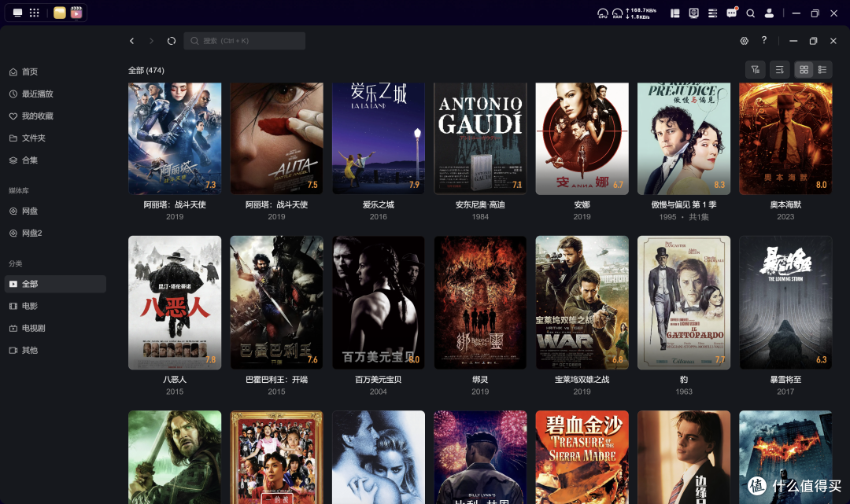
Task: Open the yellow file manager app
Action: pos(60,13)
